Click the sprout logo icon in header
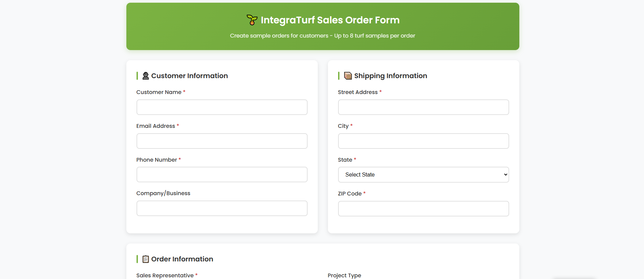644x279 pixels. (252, 20)
